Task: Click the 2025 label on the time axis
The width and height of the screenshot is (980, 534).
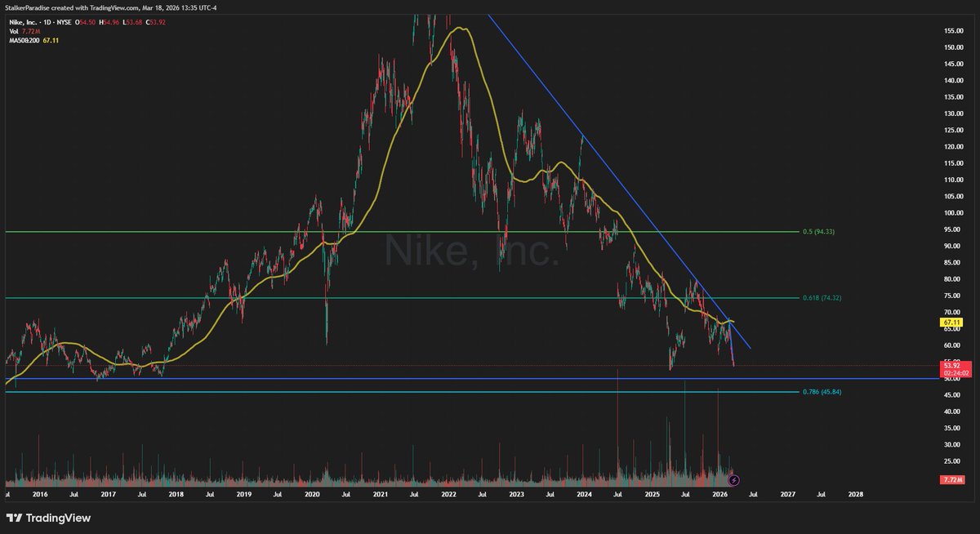Action: 652,494
